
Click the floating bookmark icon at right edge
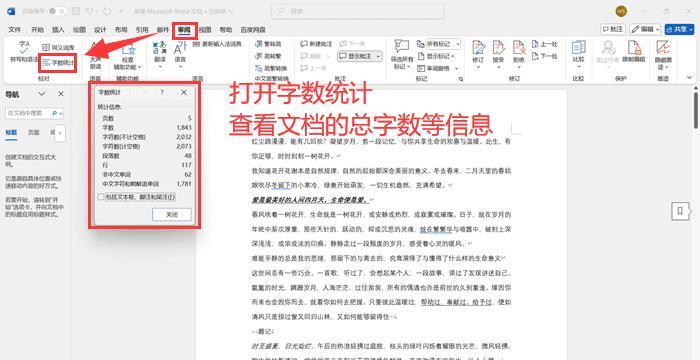coord(679,211)
